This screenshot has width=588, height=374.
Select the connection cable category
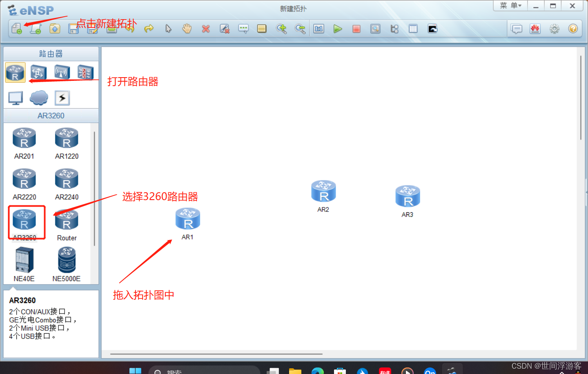(x=62, y=98)
